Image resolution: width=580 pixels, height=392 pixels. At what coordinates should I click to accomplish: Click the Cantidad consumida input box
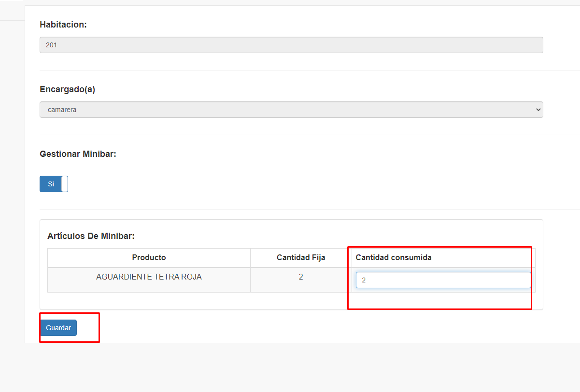(x=443, y=280)
